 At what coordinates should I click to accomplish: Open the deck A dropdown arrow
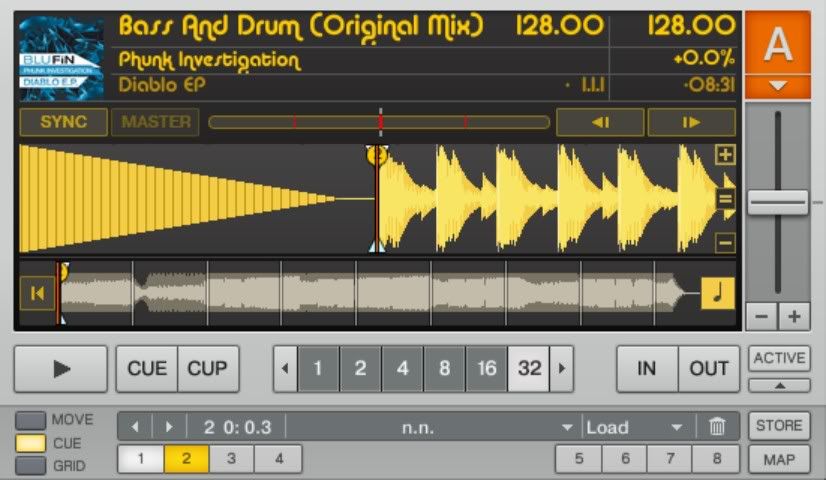point(777,86)
